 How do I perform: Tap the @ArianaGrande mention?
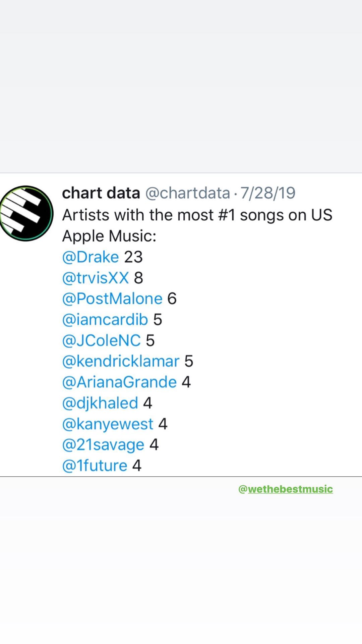[119, 382]
